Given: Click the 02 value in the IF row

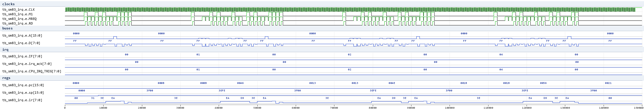Looking at the screenshot, I should (349, 54).
